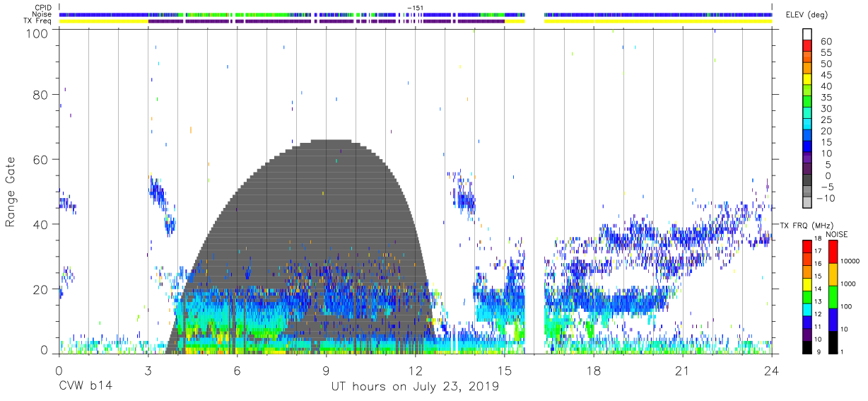Click the 'NOISE' legend title
868x401 pixels.
pos(835,233)
